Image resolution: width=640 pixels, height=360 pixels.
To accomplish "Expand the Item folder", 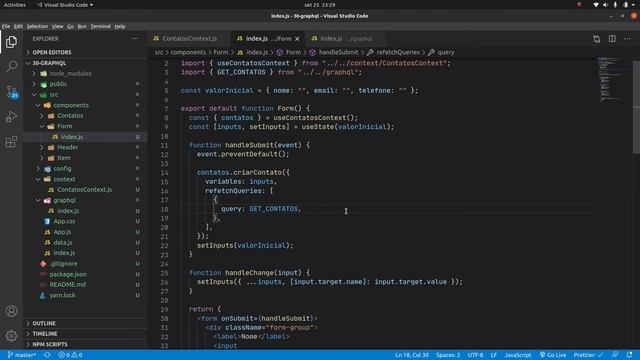I will tap(85, 158).
